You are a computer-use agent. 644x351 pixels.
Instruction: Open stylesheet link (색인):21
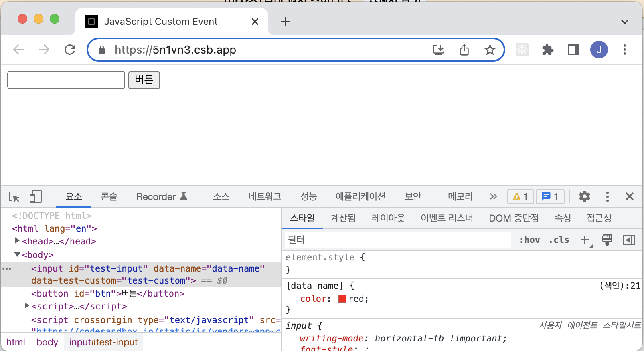pos(620,286)
